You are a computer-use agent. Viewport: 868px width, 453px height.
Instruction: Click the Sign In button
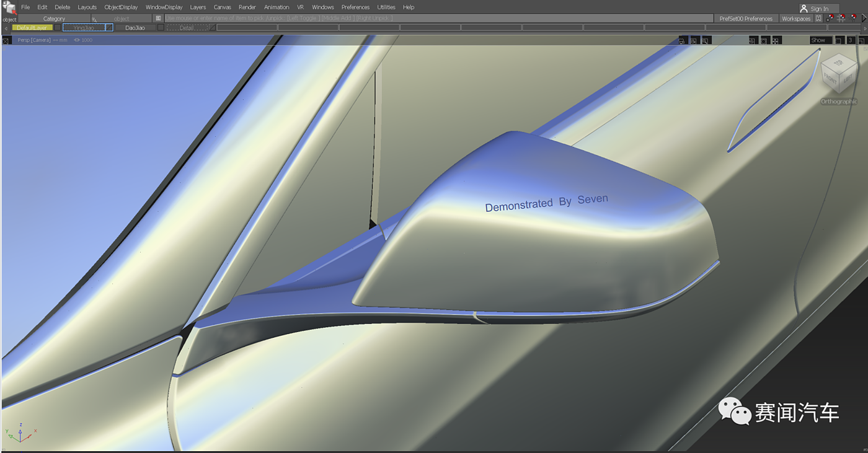point(818,9)
